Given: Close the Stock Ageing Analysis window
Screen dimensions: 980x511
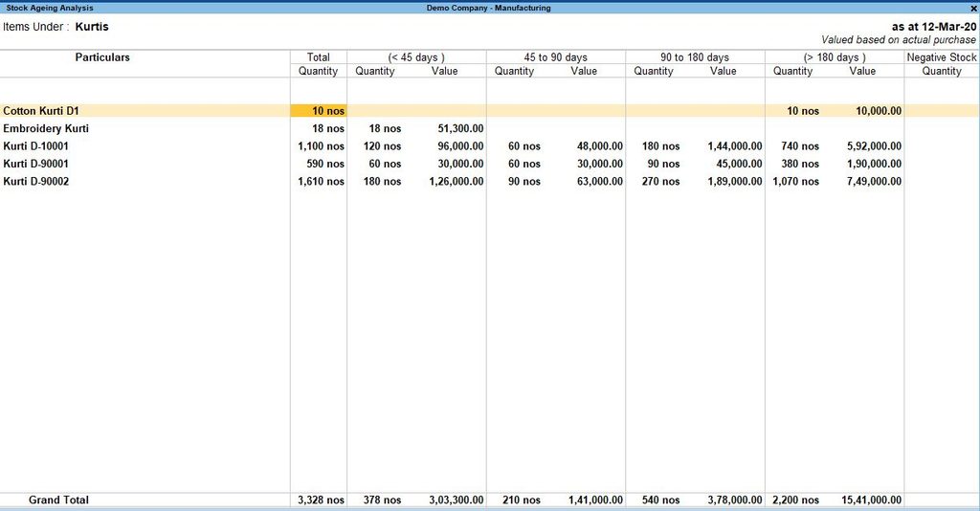Looking at the screenshot, I should 973,8.
